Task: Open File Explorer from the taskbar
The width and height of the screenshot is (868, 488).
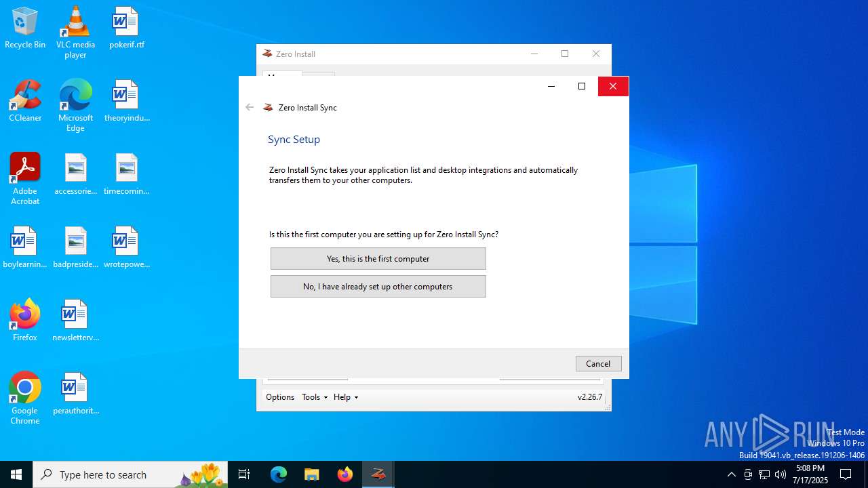Action: pos(311,474)
